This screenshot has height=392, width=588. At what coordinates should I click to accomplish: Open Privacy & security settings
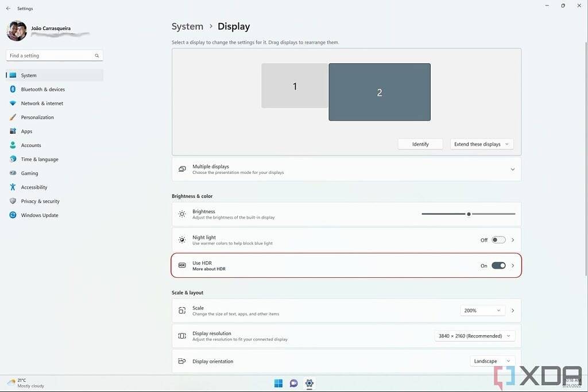[41, 201]
